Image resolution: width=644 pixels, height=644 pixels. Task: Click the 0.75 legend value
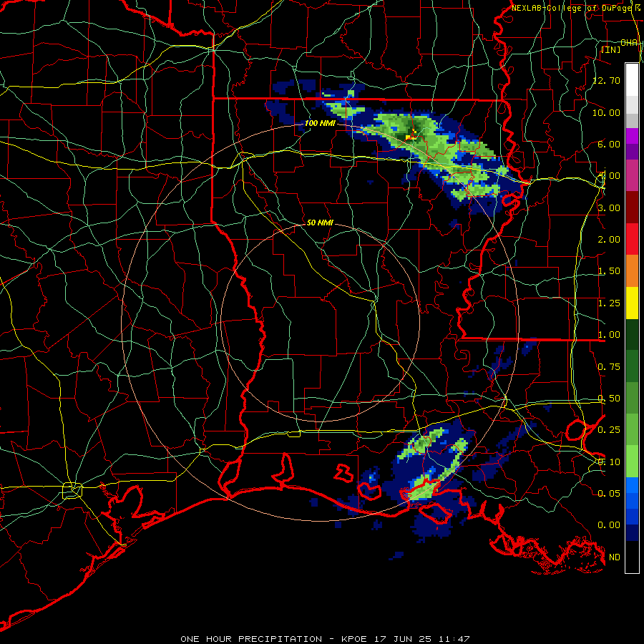coord(609,367)
